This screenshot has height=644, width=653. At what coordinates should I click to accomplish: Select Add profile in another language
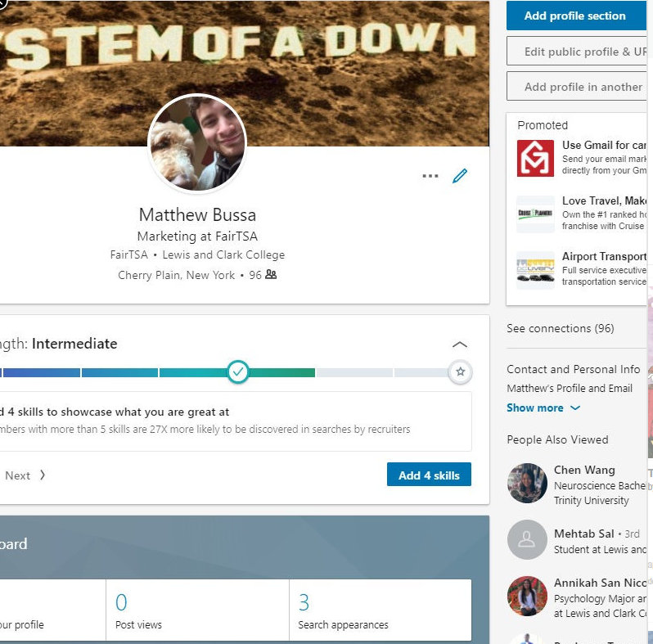click(x=583, y=87)
